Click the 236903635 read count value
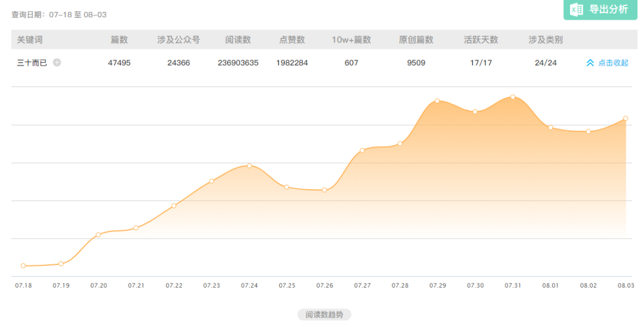 point(238,63)
